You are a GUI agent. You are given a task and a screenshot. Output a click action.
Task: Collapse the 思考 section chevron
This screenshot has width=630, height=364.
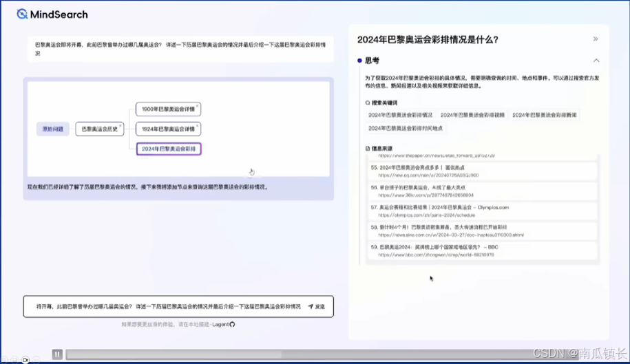(596, 61)
